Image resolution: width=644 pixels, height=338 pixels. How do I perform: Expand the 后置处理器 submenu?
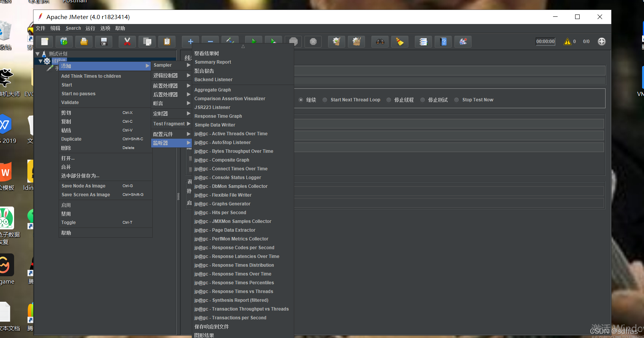[x=172, y=95]
